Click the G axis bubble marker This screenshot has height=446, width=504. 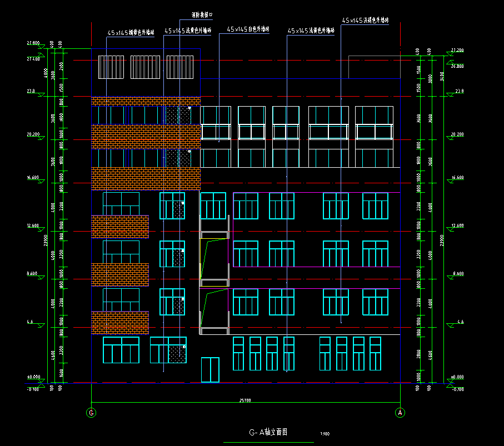91,412
